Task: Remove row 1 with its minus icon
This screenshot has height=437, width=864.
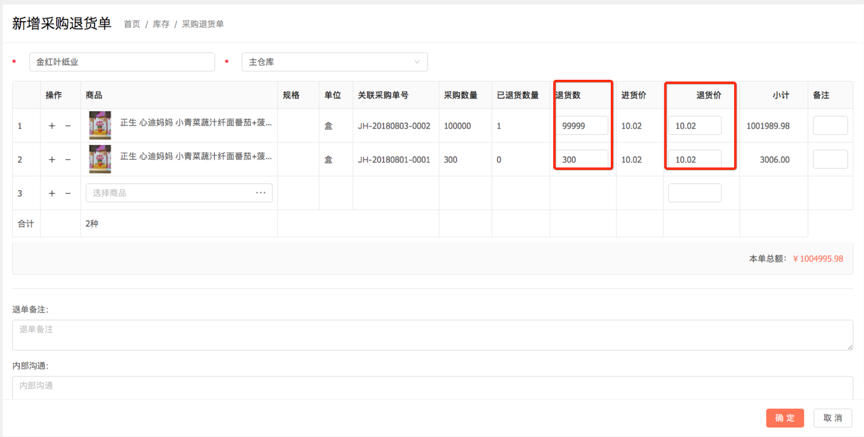Action: coord(68,126)
